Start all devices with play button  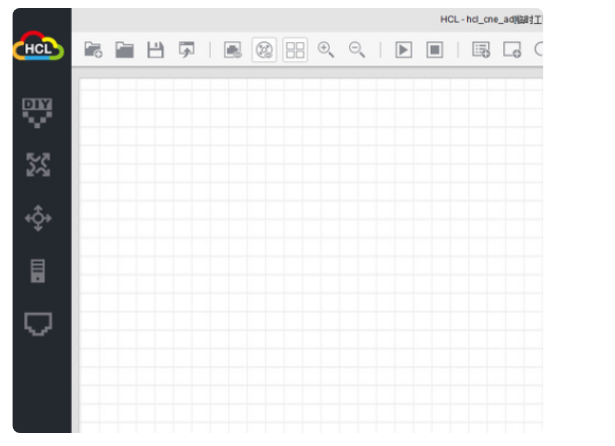(404, 50)
